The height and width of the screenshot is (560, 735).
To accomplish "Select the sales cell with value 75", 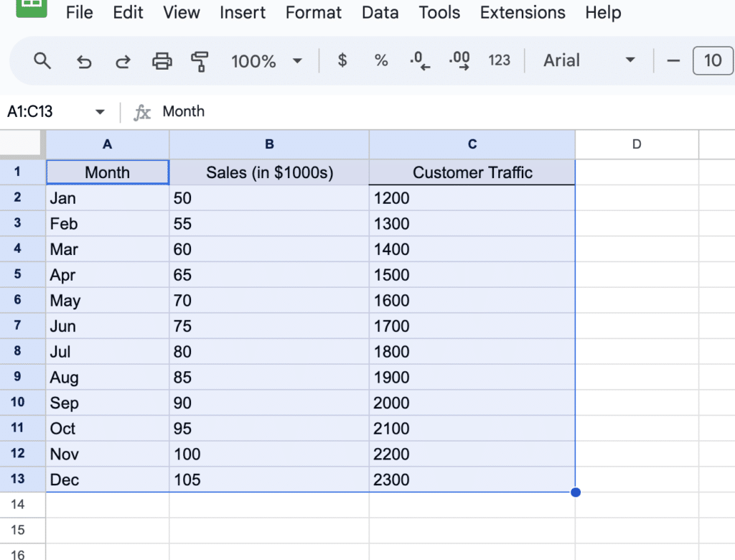I will [269, 325].
